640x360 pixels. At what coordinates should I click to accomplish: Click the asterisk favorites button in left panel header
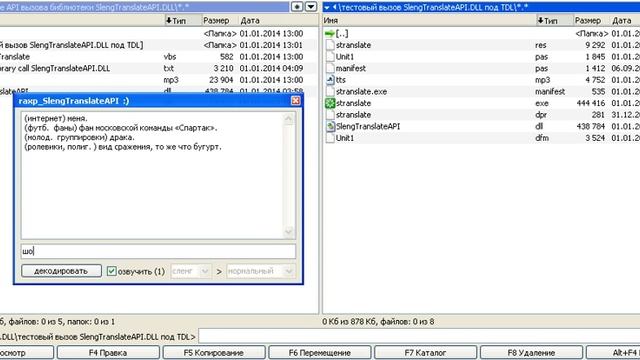click(297, 7)
